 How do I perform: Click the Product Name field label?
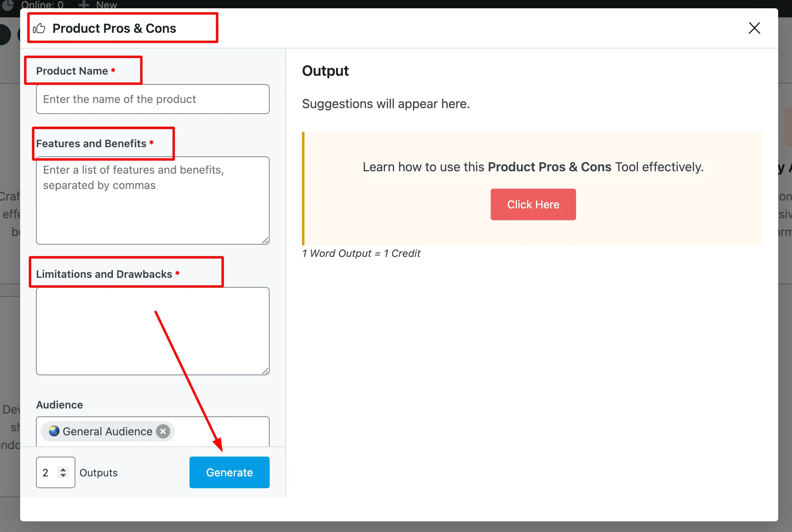pos(72,71)
